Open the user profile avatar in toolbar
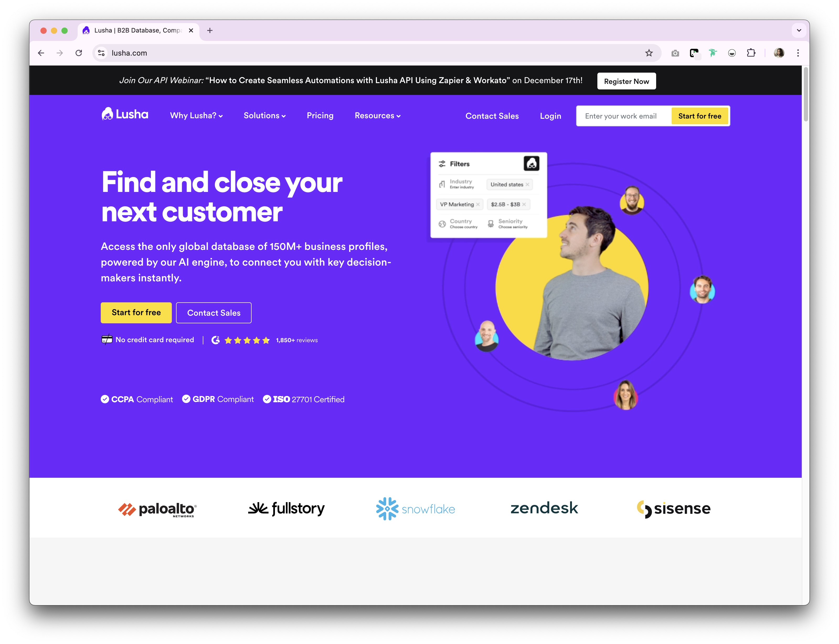The width and height of the screenshot is (839, 644). tap(778, 53)
